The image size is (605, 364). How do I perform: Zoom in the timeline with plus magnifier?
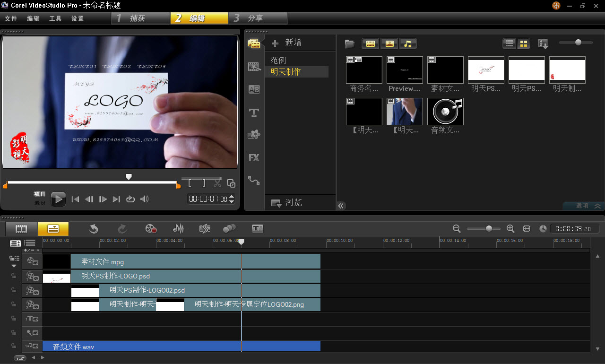510,229
